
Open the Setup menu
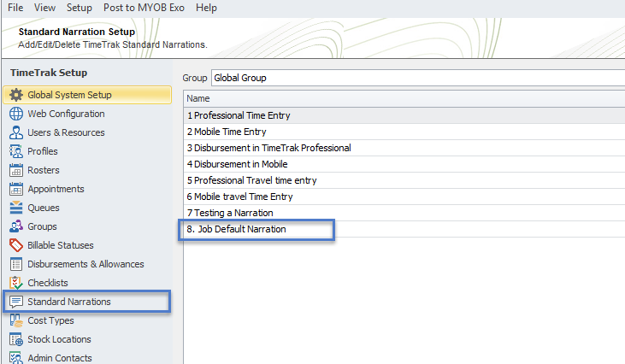click(80, 8)
